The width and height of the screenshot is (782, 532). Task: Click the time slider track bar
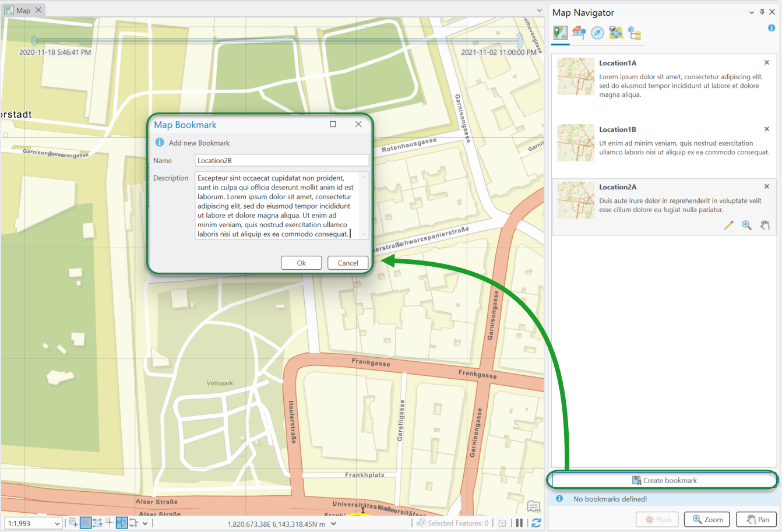coord(277,41)
